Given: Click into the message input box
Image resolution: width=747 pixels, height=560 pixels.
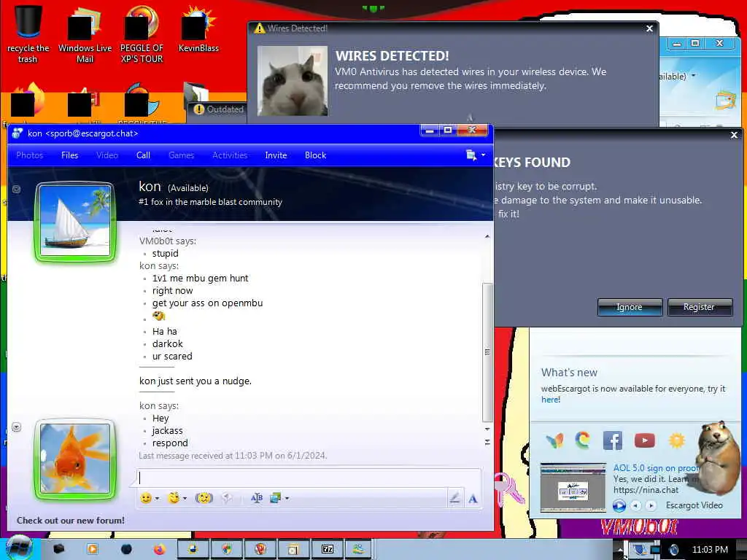Looking at the screenshot, I should coord(309,478).
